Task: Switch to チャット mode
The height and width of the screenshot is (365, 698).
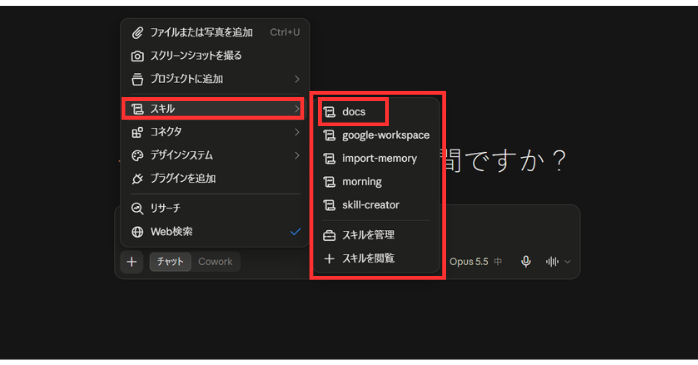Action: (x=170, y=262)
